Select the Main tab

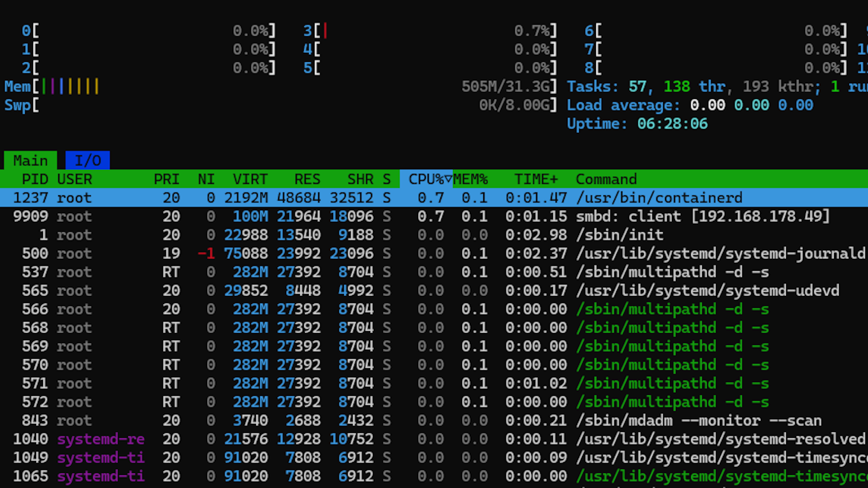point(30,160)
